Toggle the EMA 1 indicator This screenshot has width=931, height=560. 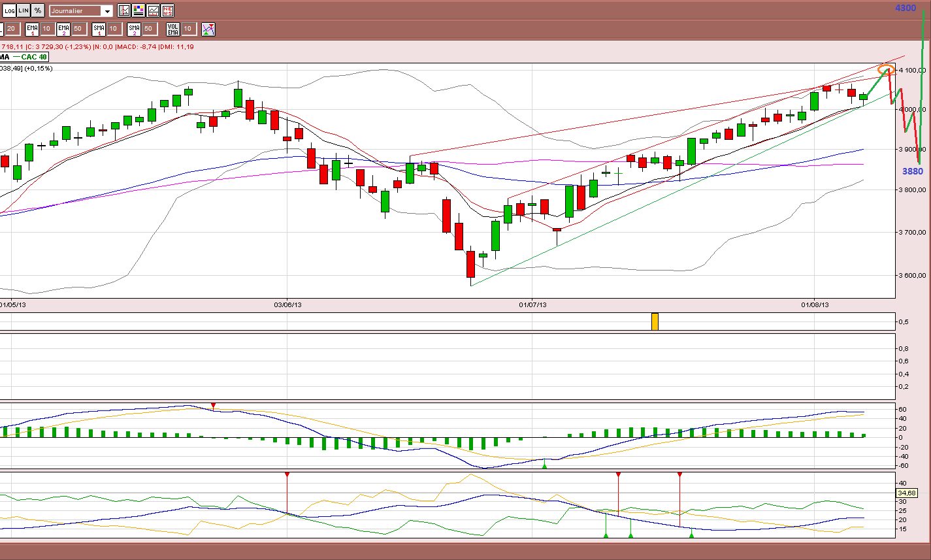pyautogui.click(x=32, y=29)
